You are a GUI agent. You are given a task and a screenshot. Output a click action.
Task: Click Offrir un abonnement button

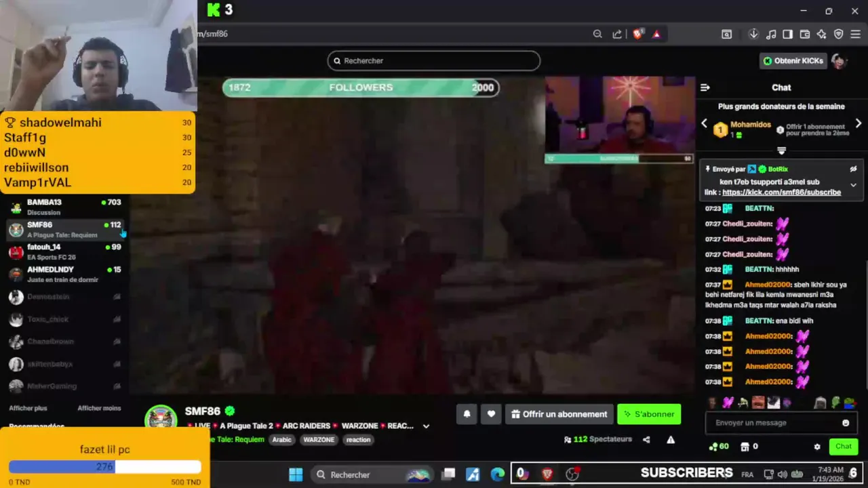click(x=559, y=414)
